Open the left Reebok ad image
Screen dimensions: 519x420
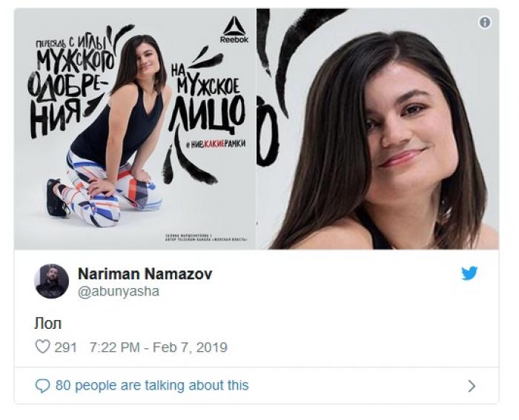tap(135, 129)
